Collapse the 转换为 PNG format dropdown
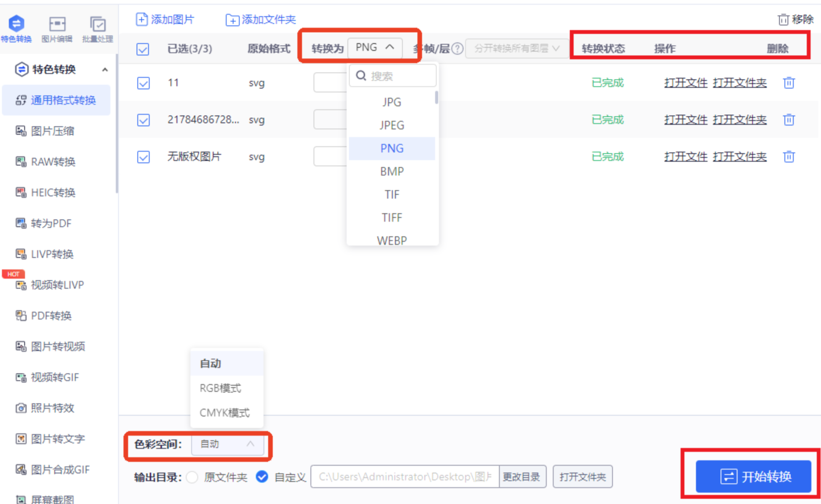 pos(375,48)
